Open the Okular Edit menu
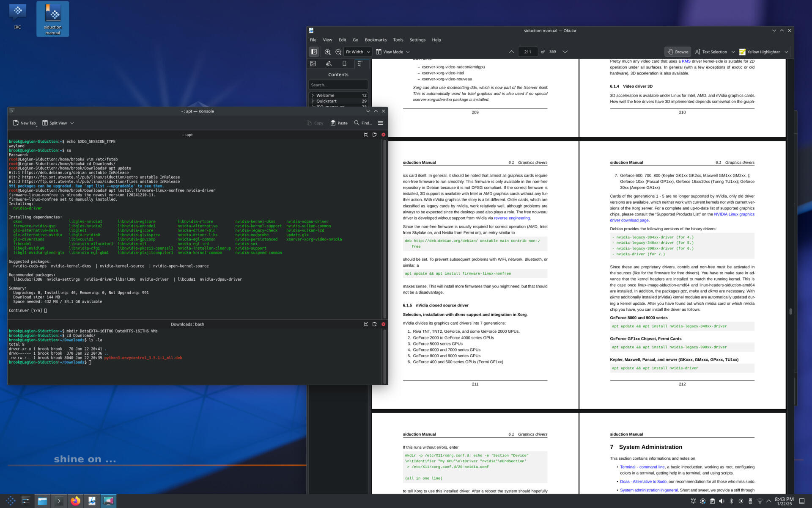Viewport: 812px width, 508px height. click(342, 40)
